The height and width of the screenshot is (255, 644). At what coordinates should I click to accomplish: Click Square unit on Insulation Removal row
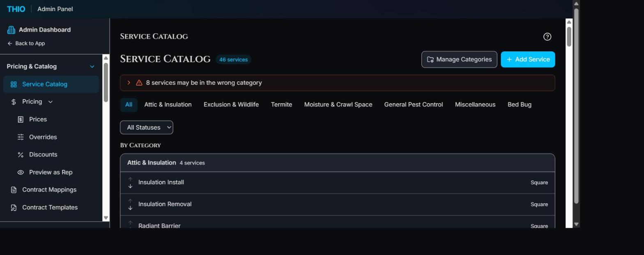[x=539, y=204]
